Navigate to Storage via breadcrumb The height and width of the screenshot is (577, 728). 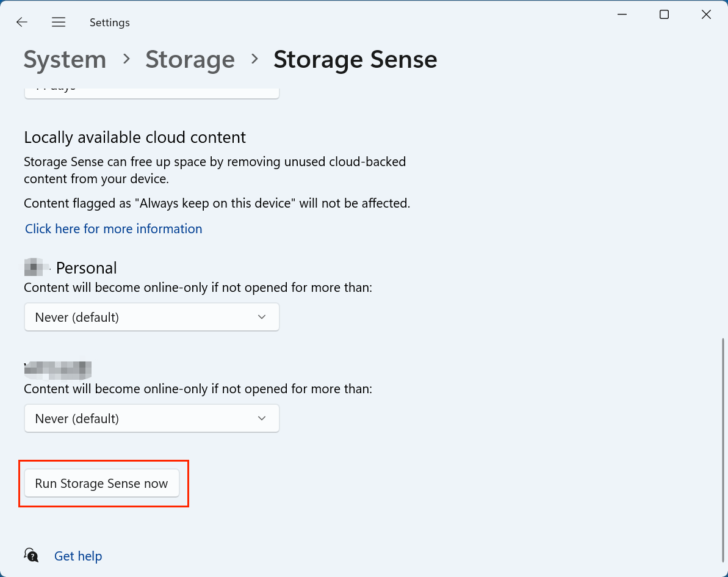pos(190,59)
